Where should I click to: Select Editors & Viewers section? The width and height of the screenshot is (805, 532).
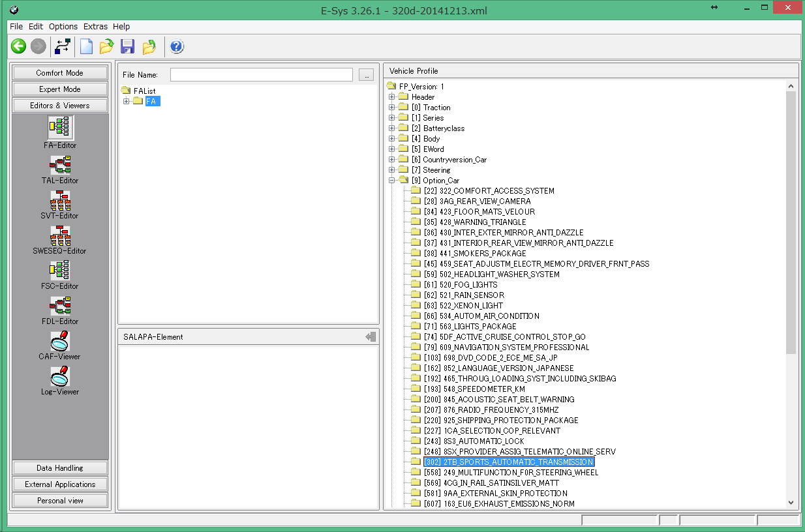pos(60,106)
